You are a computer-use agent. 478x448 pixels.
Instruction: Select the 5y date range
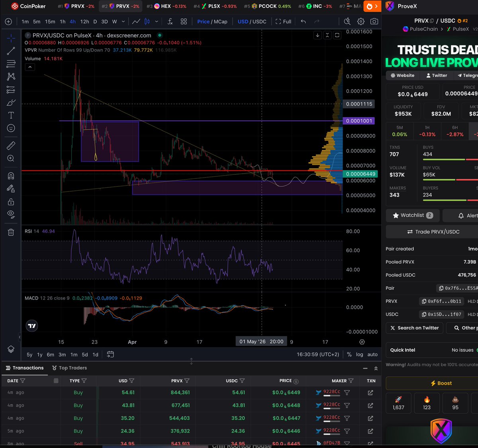coord(29,354)
